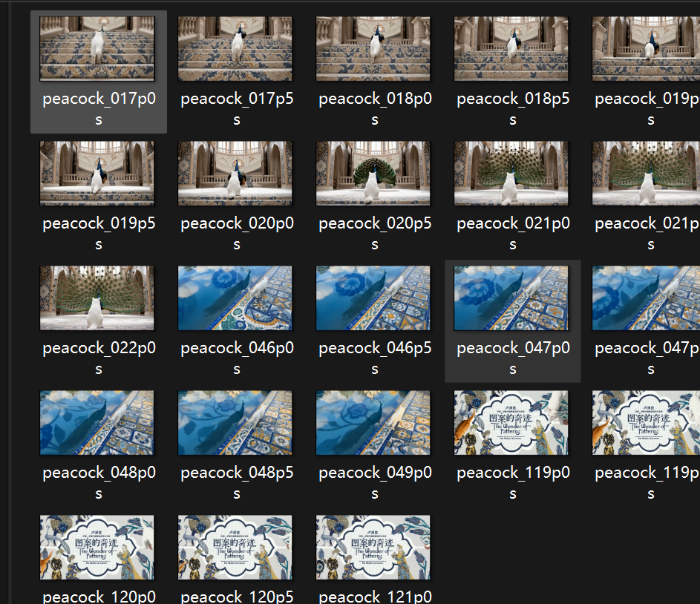
Task: Choose the peacock_020p0s thumbnail
Action: coord(235,174)
